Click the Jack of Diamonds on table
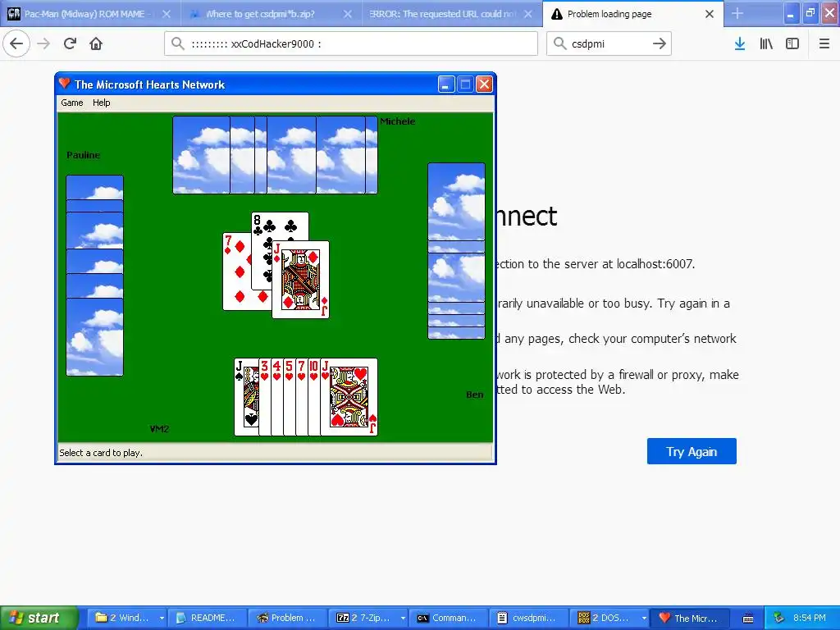The height and width of the screenshot is (630, 840). coord(300,280)
